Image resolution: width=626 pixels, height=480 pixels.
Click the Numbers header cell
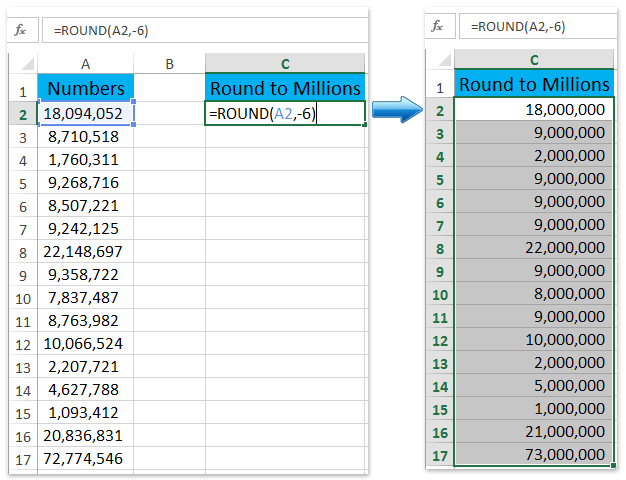coord(86,88)
